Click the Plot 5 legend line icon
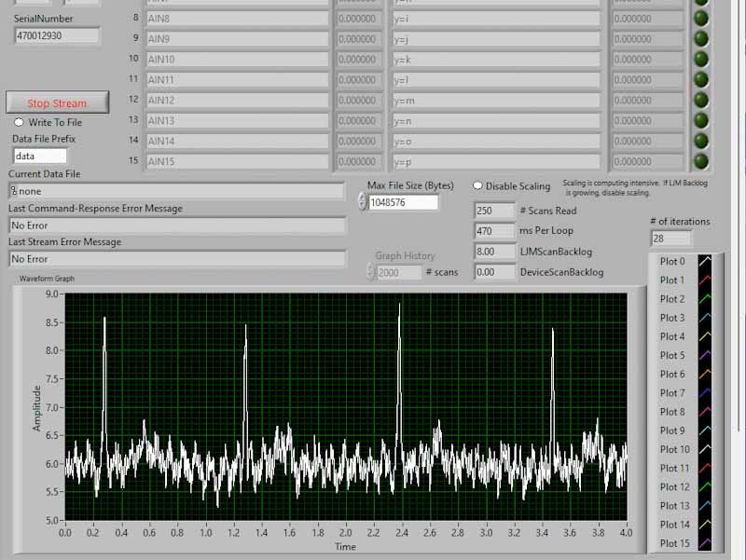 pos(705,356)
